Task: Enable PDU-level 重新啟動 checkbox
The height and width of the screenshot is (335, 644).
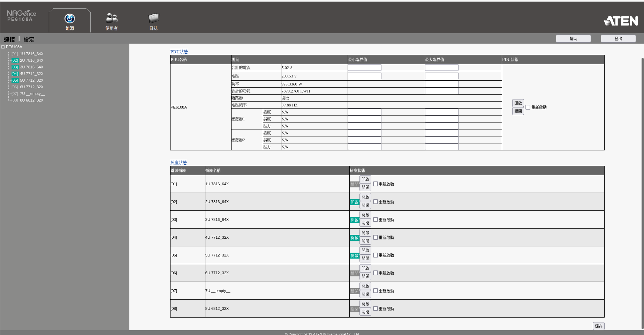Action: tap(528, 107)
